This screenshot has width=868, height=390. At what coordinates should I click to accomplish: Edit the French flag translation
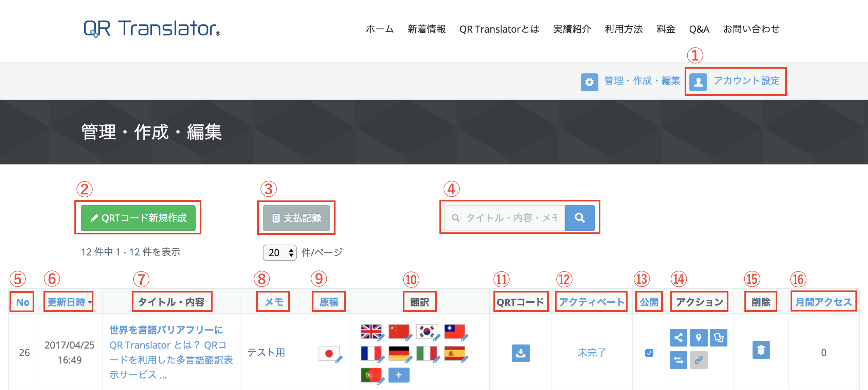(x=373, y=354)
